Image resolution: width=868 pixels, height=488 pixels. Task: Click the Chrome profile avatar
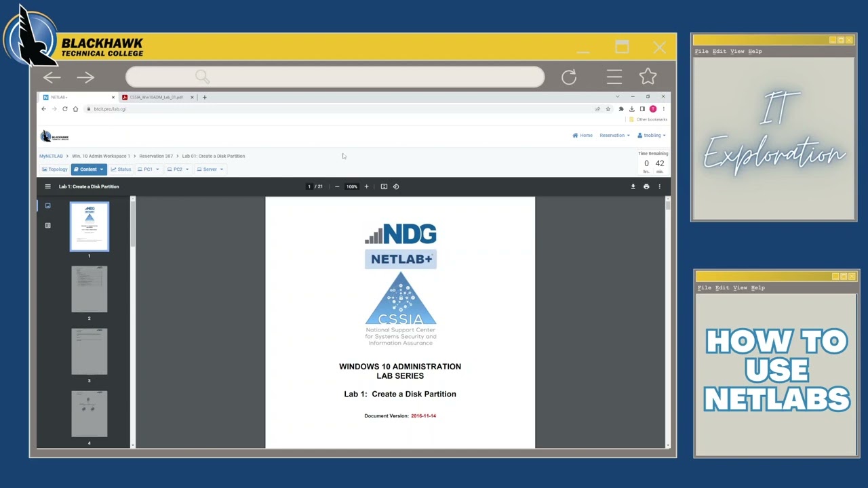click(653, 109)
